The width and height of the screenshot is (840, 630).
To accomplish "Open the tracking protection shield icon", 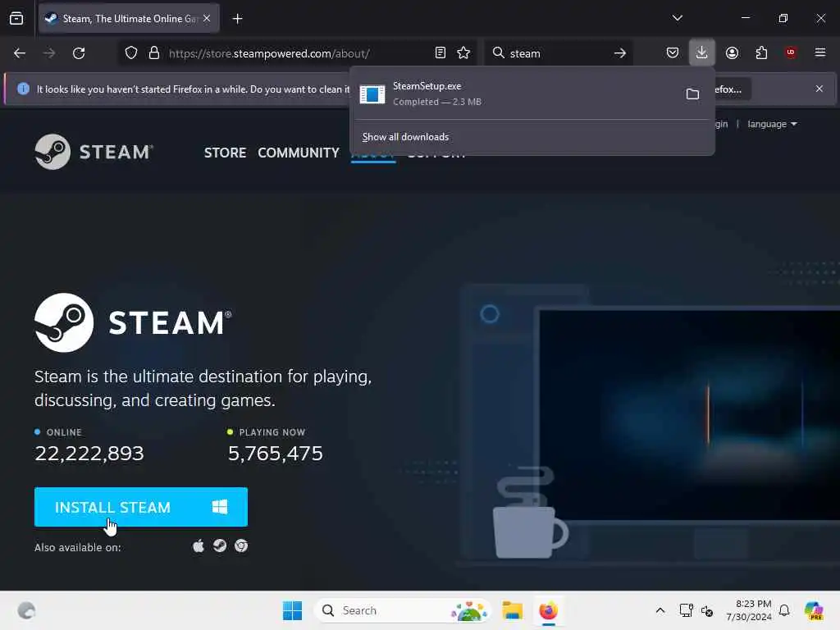I will click(131, 53).
